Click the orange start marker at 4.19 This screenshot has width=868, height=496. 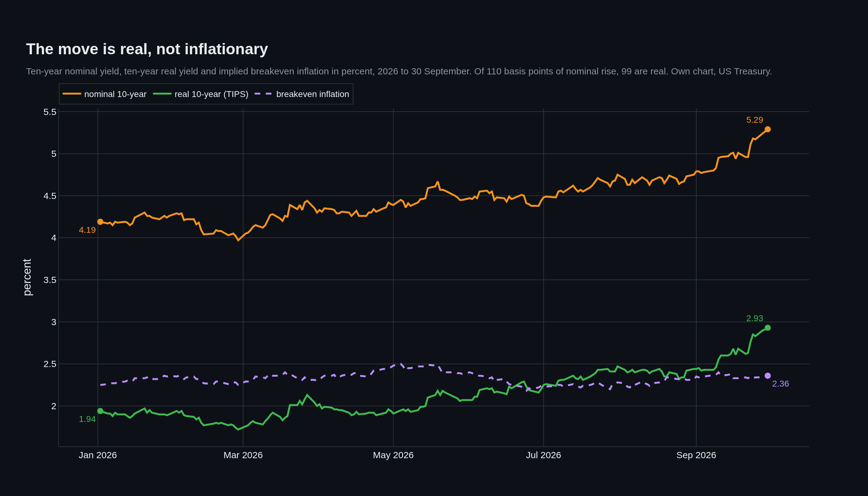pos(100,222)
